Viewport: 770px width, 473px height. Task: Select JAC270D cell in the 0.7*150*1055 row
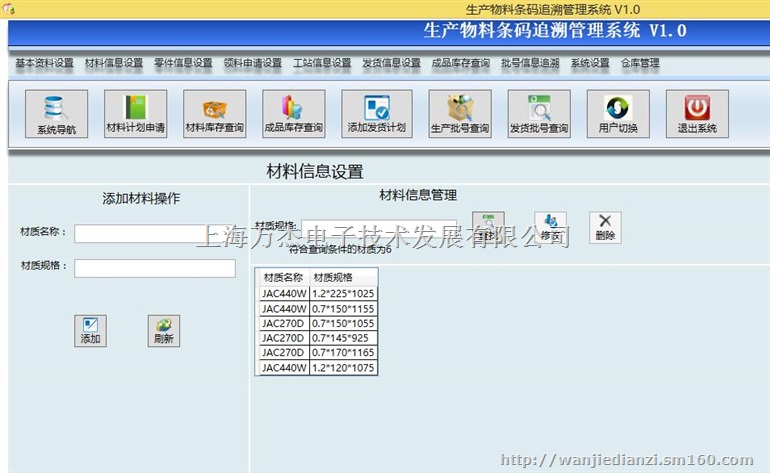284,323
